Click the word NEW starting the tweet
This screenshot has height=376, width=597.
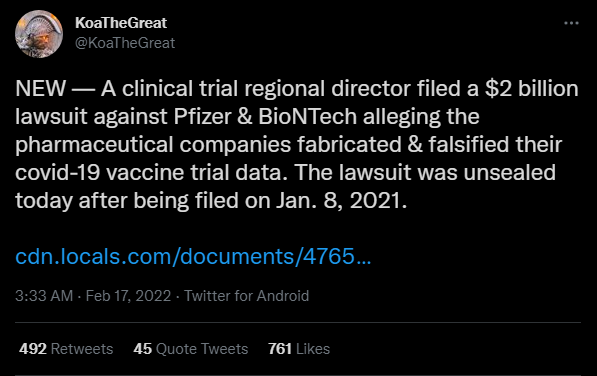coord(40,88)
